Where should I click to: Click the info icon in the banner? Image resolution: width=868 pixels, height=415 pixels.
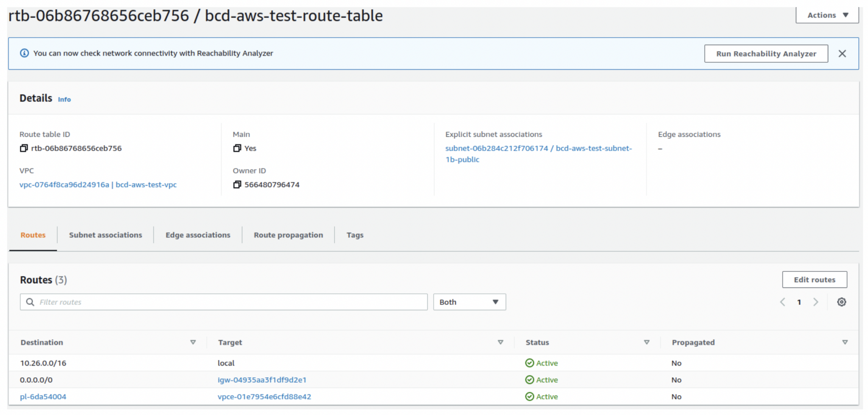[24, 53]
